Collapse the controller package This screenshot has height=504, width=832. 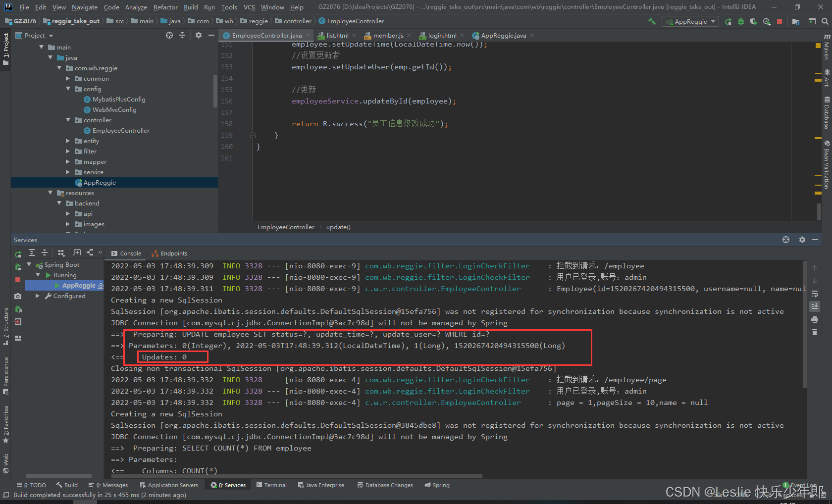pyautogui.click(x=68, y=120)
